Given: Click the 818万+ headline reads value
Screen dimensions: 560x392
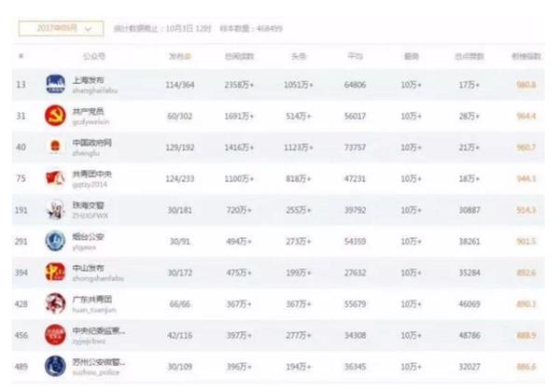Looking at the screenshot, I should (299, 178).
